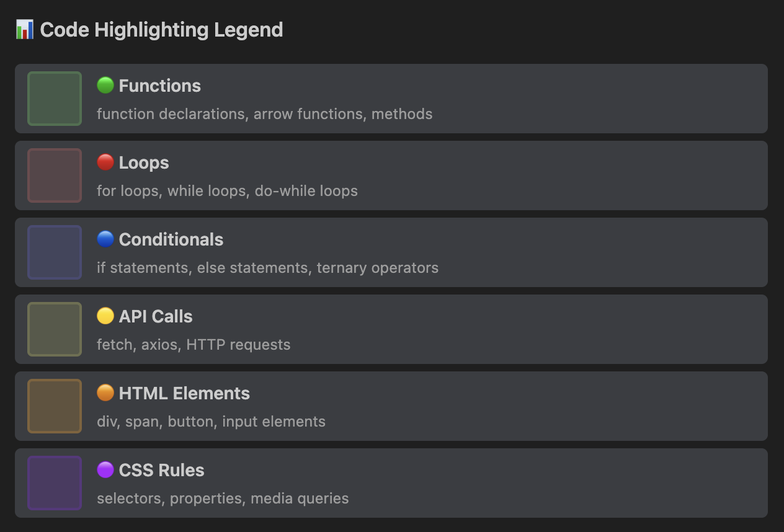Select the red Loops color swatch
Viewport: 784px width, 532px height.
54,175
